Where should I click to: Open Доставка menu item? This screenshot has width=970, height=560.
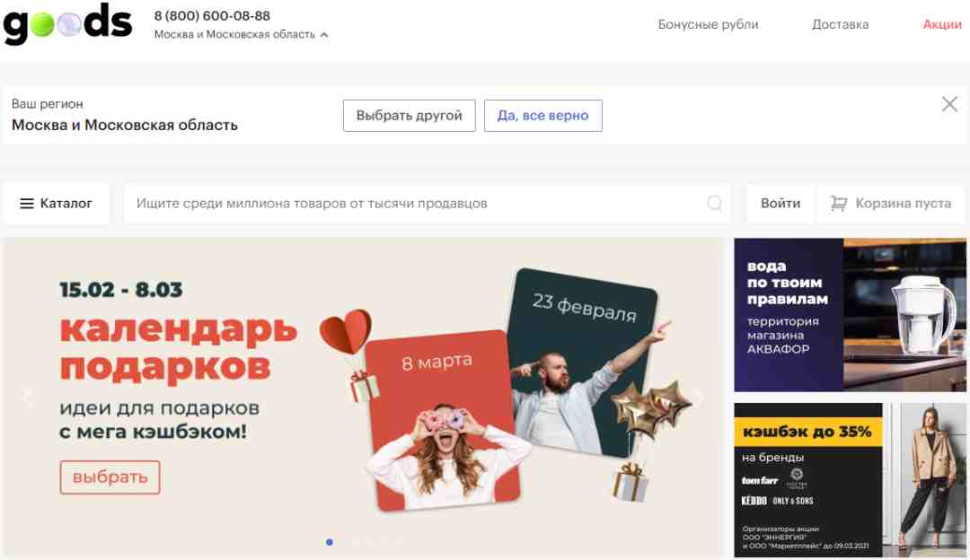(x=840, y=25)
